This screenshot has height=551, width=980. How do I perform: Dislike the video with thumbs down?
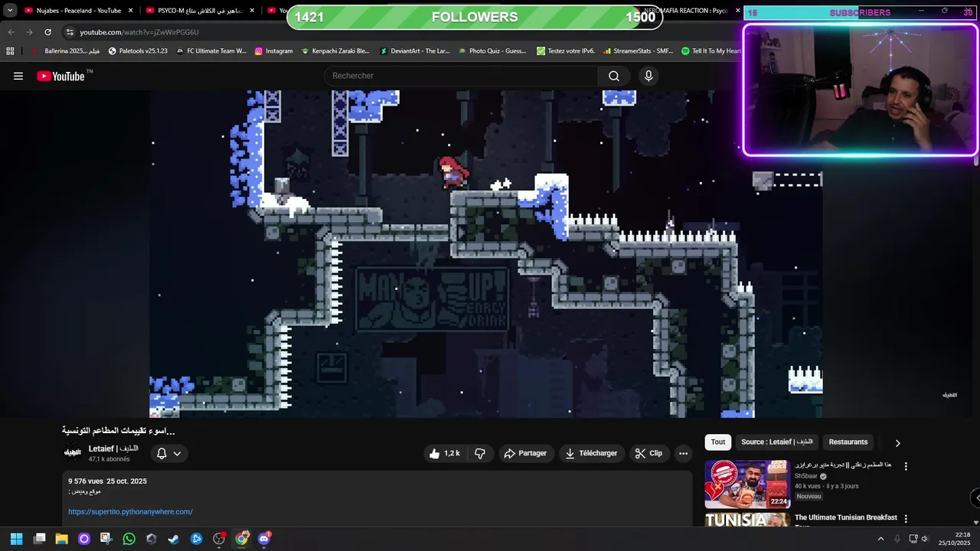coord(480,453)
